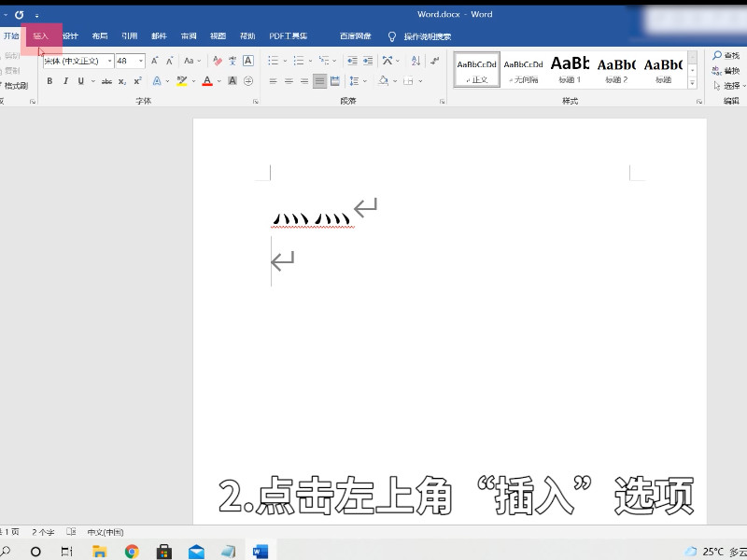Toggle superscript formatting
The image size is (747, 560).
137,81
